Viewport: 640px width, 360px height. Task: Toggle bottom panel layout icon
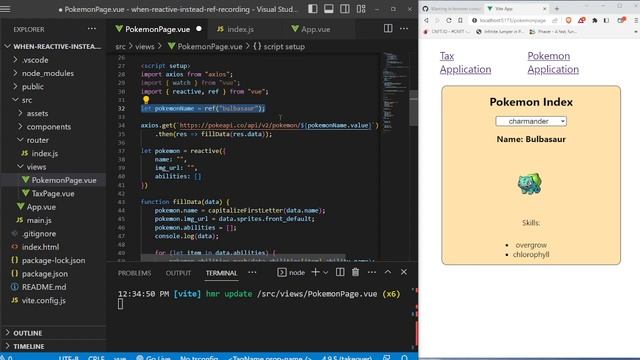(x=329, y=9)
